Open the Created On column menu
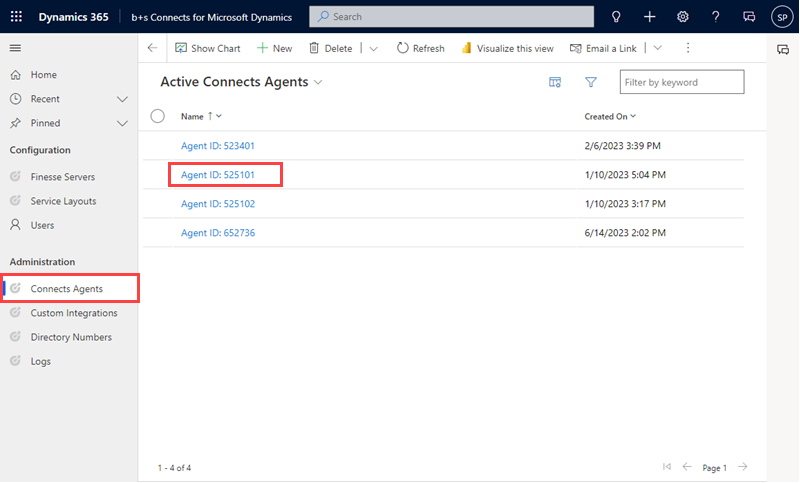The width and height of the screenshot is (800, 483). point(610,116)
